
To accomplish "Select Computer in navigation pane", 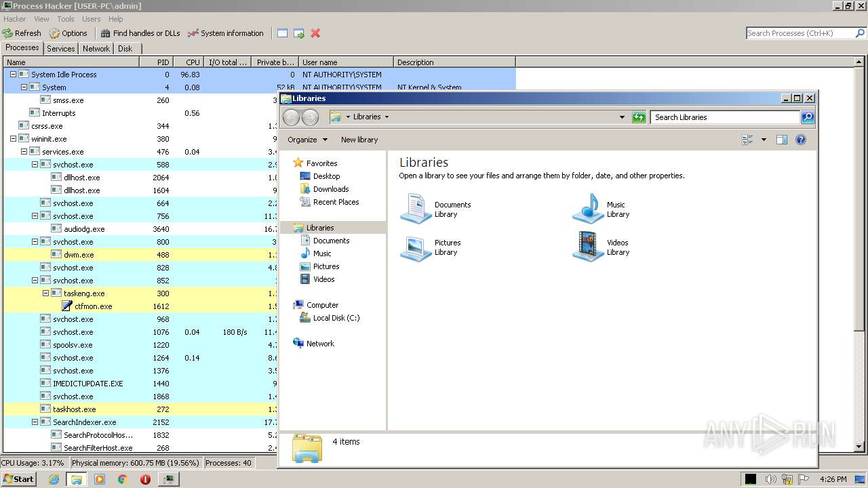I will (322, 305).
